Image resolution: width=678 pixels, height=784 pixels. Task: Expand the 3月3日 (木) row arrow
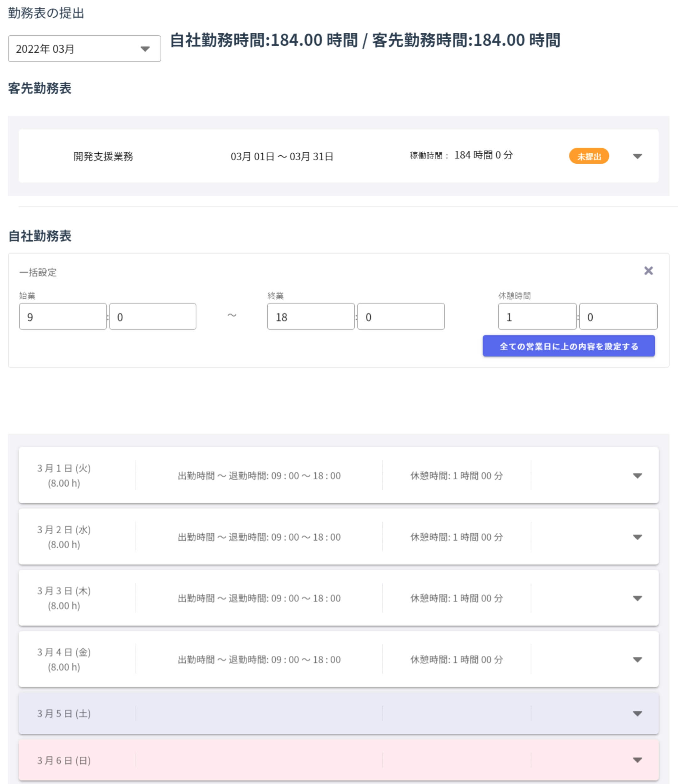tap(637, 598)
